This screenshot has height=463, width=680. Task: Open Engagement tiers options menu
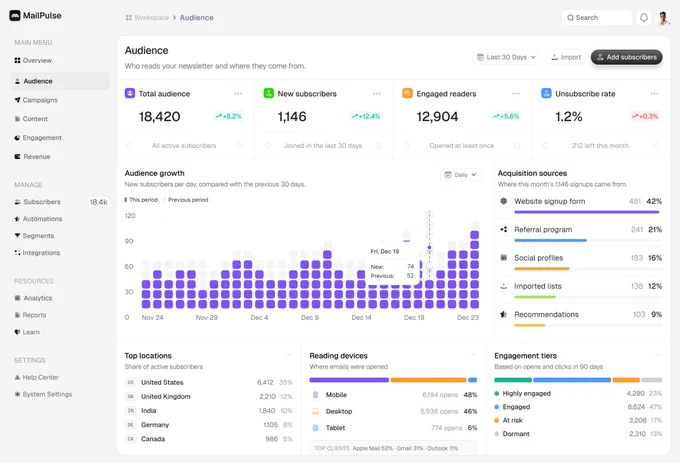[x=658, y=355]
